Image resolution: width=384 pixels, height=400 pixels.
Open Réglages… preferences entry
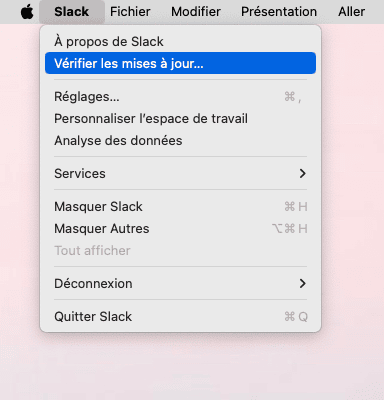[180, 97]
